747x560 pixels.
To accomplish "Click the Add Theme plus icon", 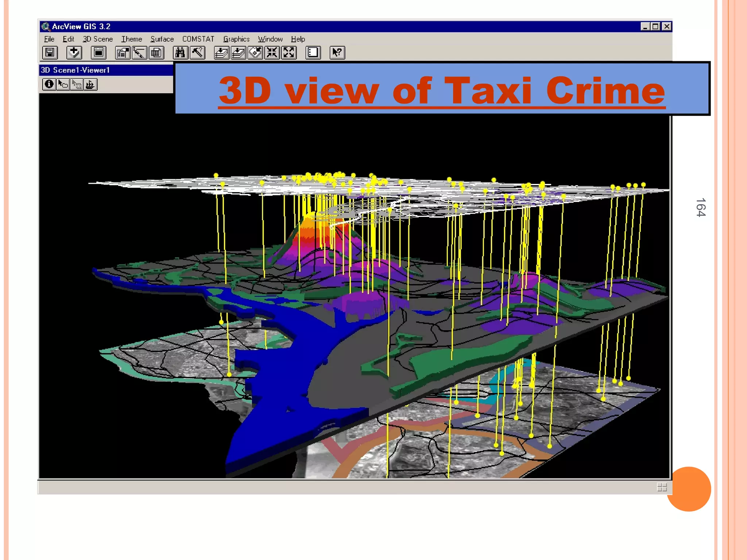I will (74, 53).
